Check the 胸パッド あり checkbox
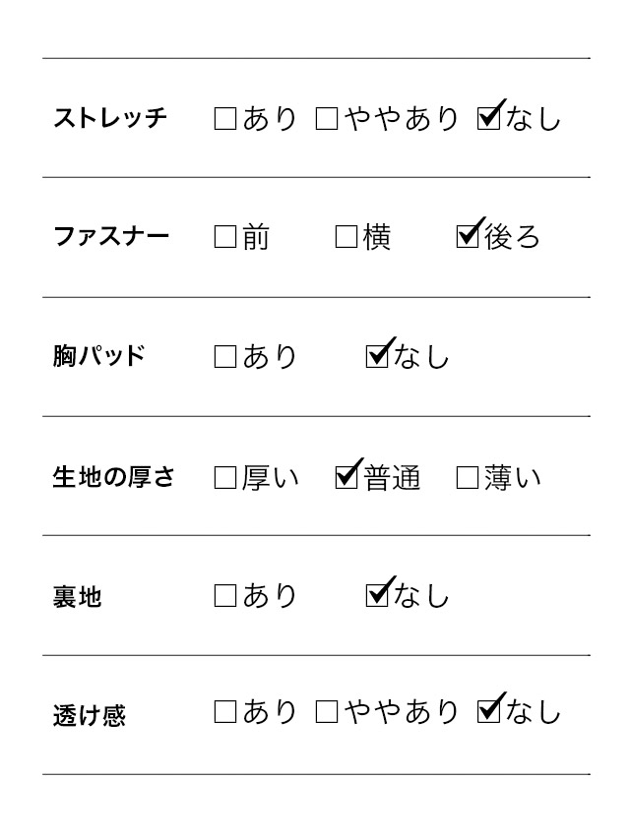630x840 pixels. tap(225, 356)
